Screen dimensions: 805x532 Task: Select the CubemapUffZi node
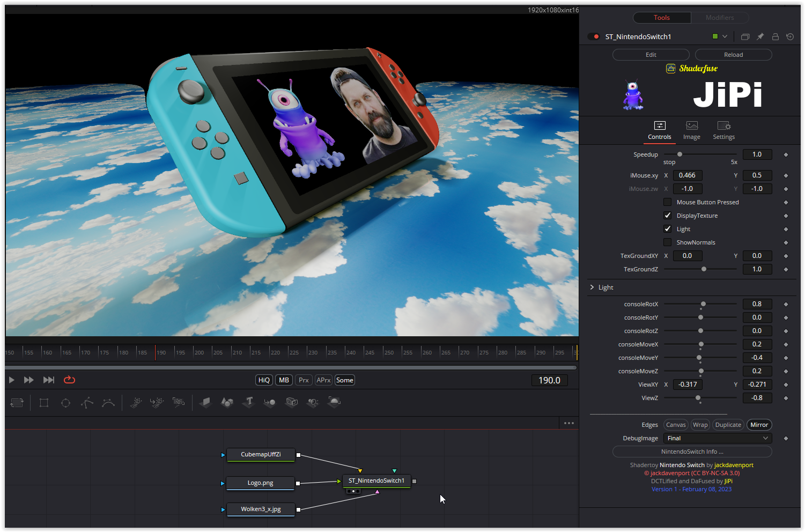click(261, 455)
